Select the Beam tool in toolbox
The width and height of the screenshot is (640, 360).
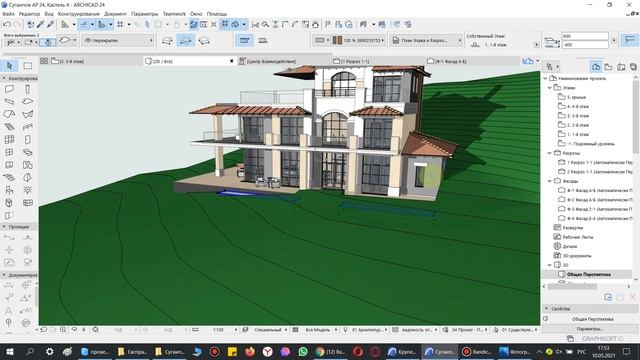[9, 102]
